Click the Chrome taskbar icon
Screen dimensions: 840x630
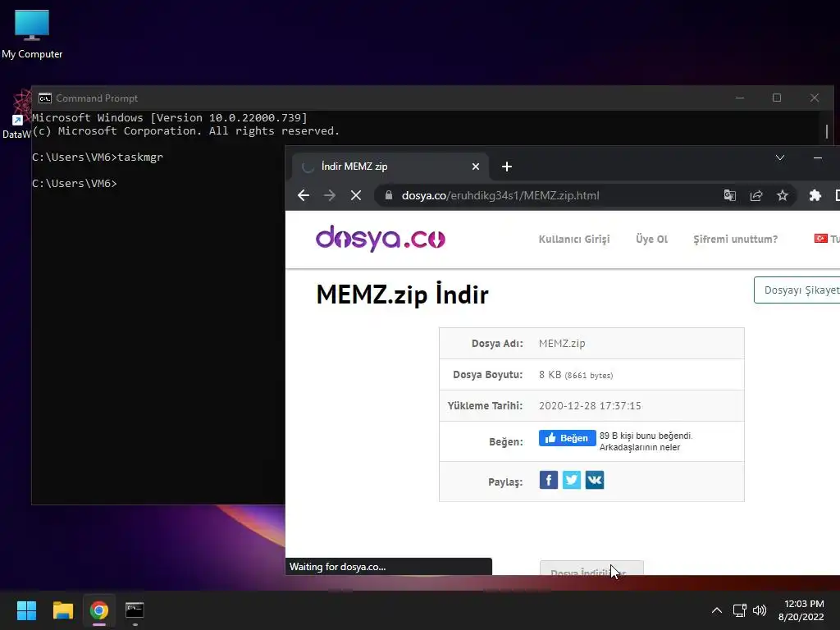tap(98, 610)
